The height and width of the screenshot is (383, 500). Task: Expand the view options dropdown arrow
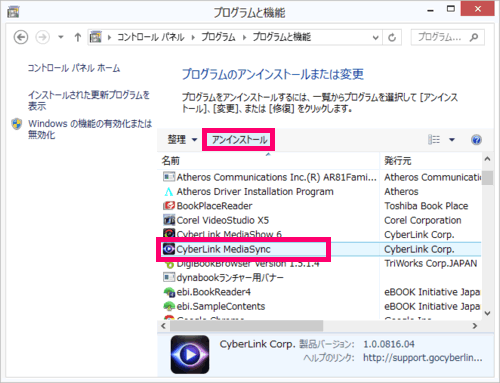coord(452,140)
